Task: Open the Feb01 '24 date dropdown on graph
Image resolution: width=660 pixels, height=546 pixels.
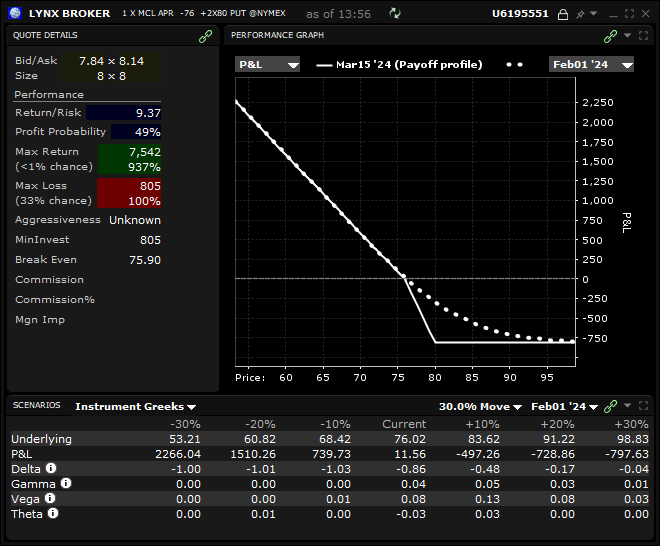Action: point(592,64)
